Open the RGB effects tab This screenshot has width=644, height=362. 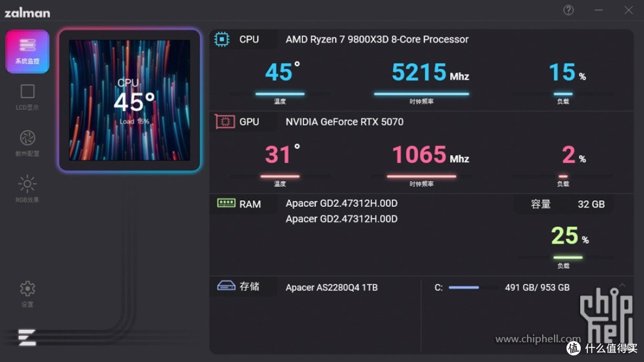(27, 189)
